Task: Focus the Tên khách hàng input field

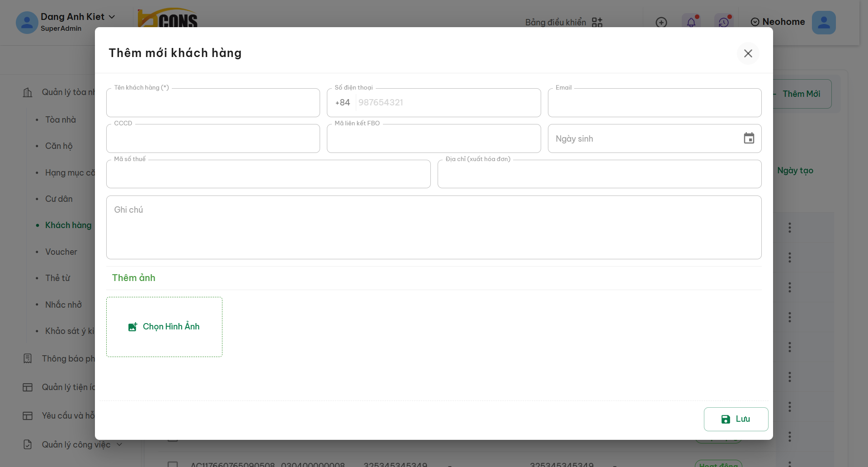Action: (213, 103)
